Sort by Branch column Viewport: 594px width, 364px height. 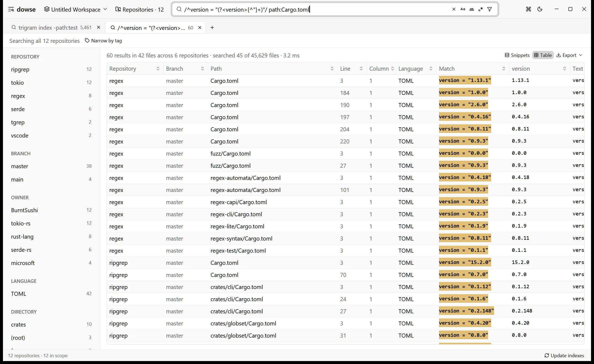click(202, 69)
